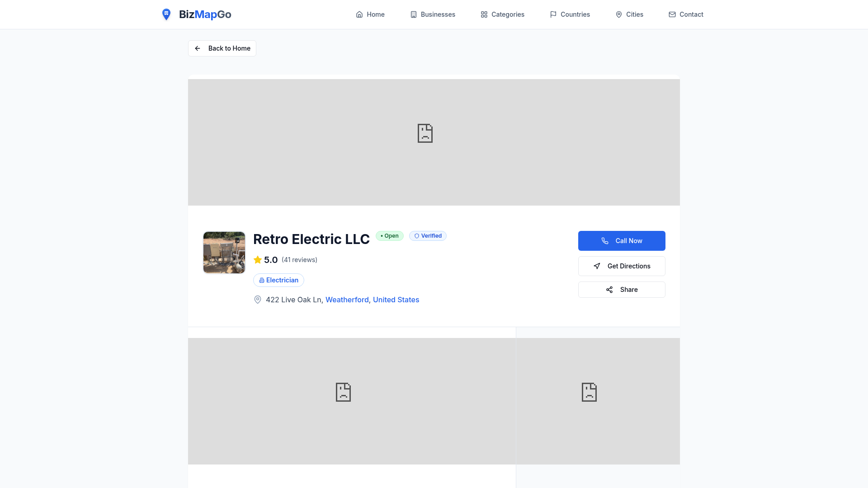Select the Electrician category tag

[278, 280]
